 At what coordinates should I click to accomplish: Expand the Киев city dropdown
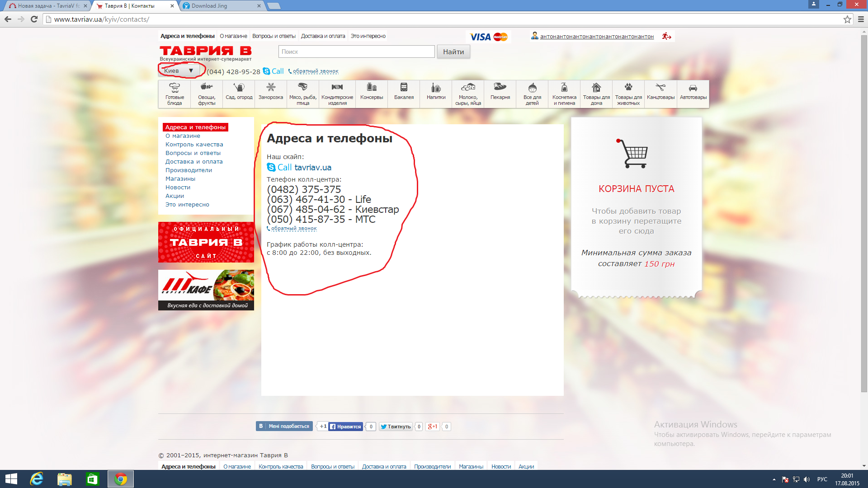pyautogui.click(x=179, y=70)
